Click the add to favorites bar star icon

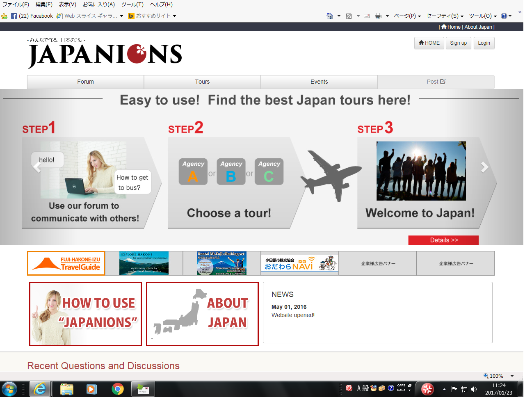pos(4,16)
